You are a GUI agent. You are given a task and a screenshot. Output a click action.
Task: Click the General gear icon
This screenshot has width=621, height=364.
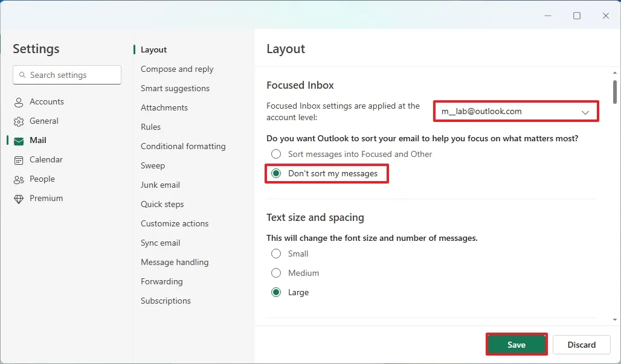(19, 121)
